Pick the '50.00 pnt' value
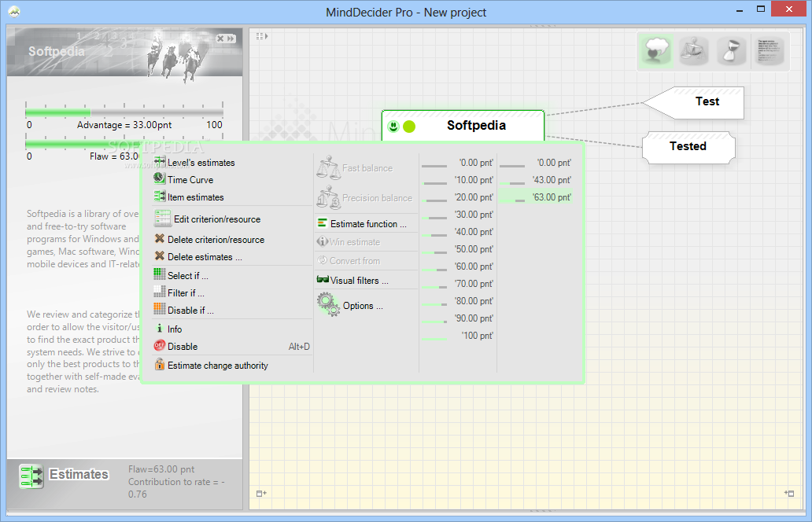 click(458, 249)
